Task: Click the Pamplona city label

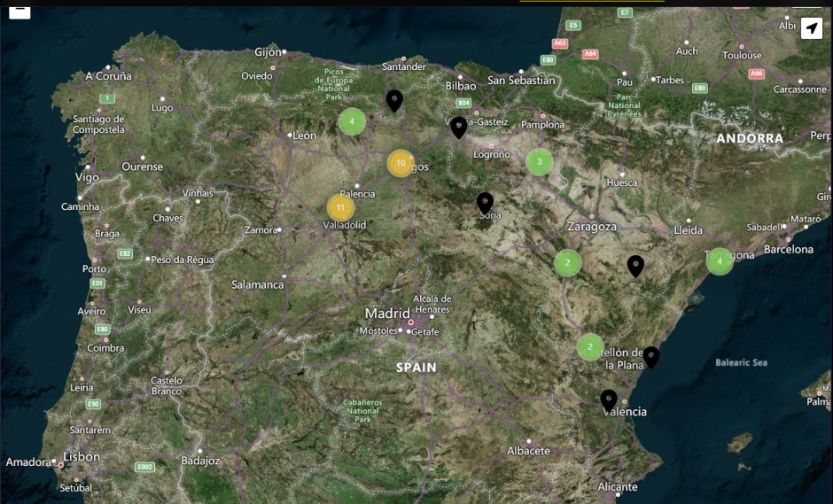Action: tap(542, 125)
